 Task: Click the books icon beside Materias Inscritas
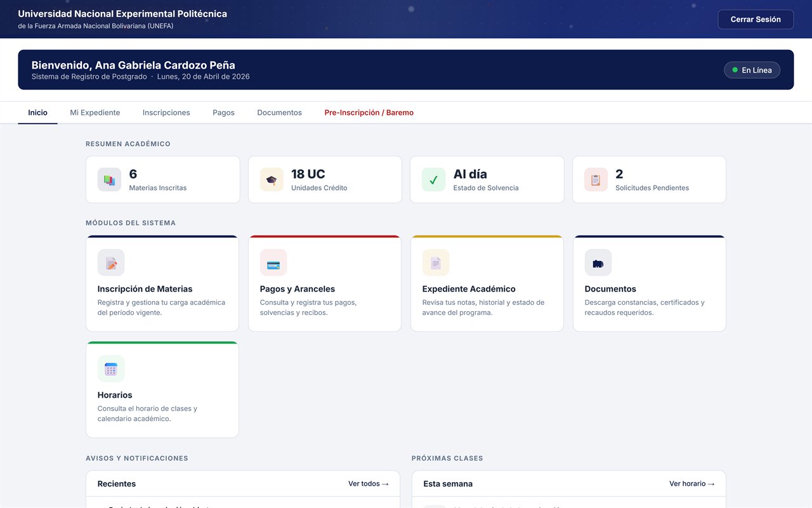[109, 180]
